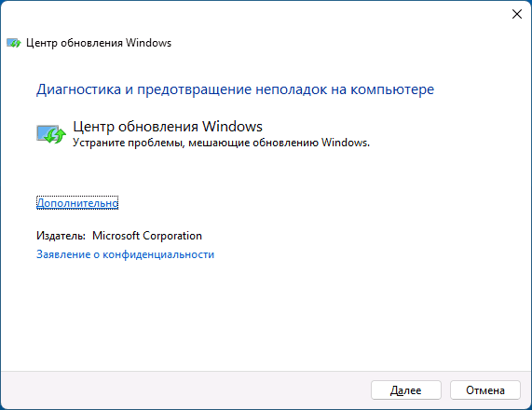Click the word Corporation in publisher text
Viewport: 532px width, 410px height.
172,236
